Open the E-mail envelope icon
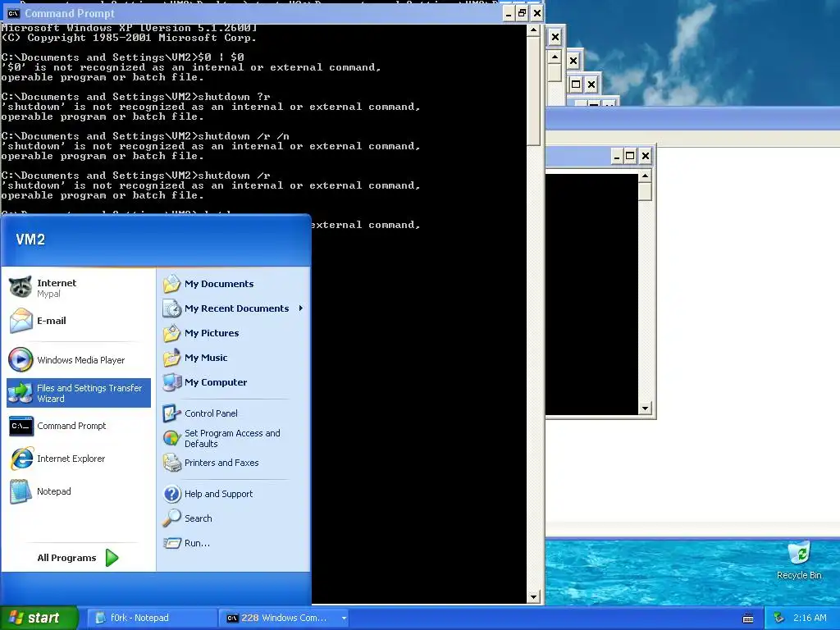840x630 pixels. 21,321
